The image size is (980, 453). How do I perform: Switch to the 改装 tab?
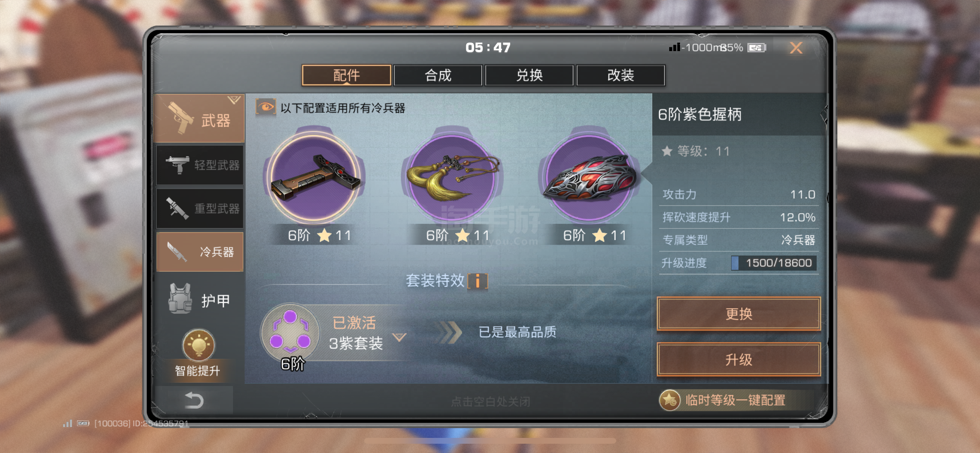620,75
